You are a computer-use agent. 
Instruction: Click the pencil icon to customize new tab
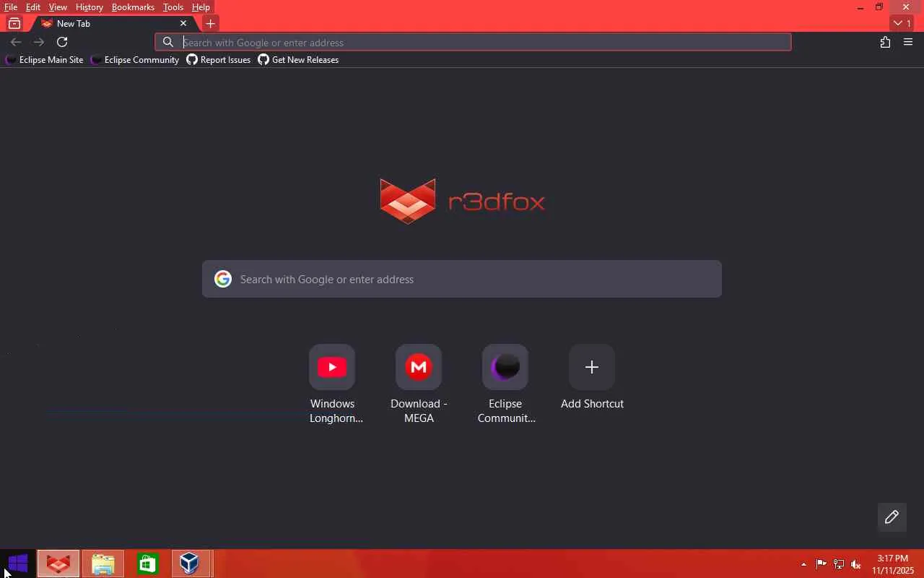pyautogui.click(x=892, y=517)
